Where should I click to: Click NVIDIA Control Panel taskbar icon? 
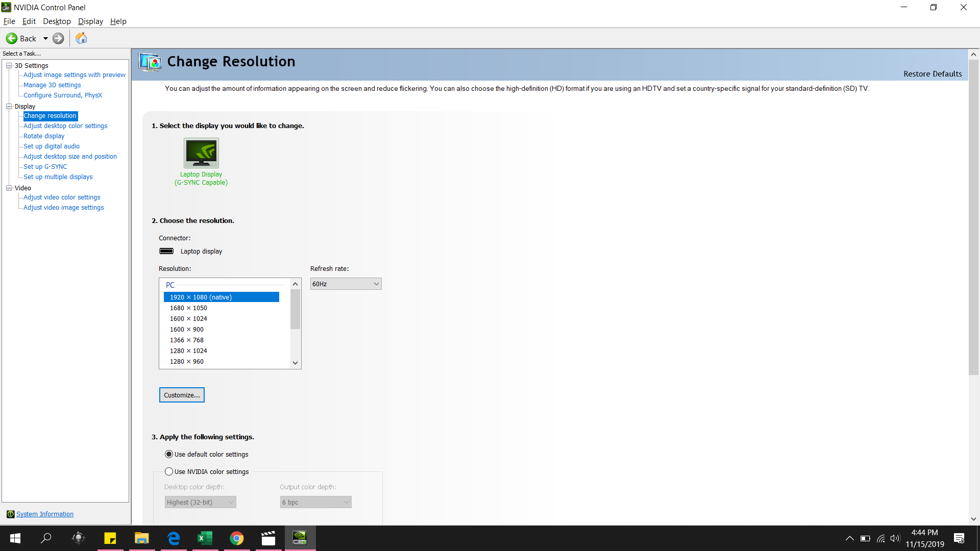pyautogui.click(x=300, y=538)
